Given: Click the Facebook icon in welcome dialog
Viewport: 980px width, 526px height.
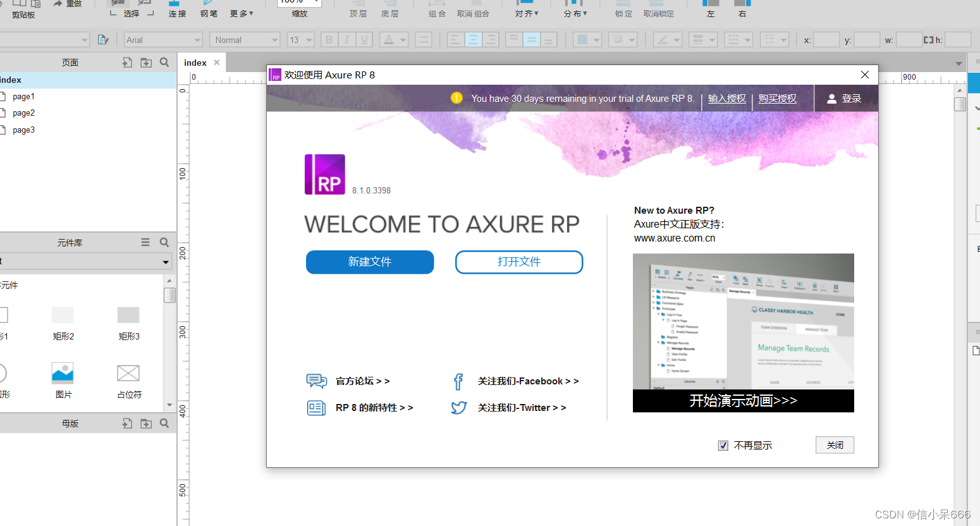Looking at the screenshot, I should click(x=458, y=381).
